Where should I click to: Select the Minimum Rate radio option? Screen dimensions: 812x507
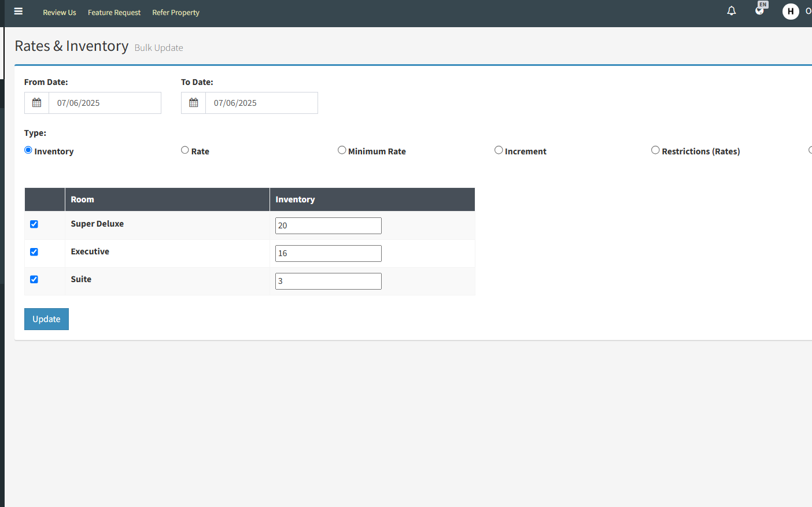342,150
